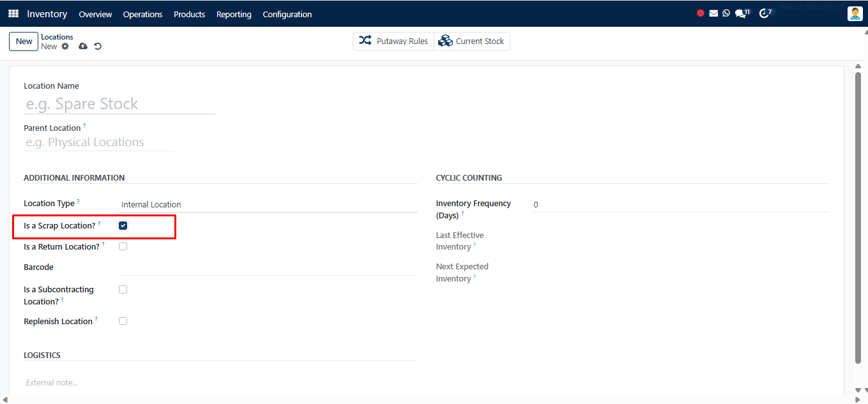Viewport: 868px width, 404px height.
Task: Show help tooltip for Next Expected Inventory
Action: pyautogui.click(x=475, y=276)
